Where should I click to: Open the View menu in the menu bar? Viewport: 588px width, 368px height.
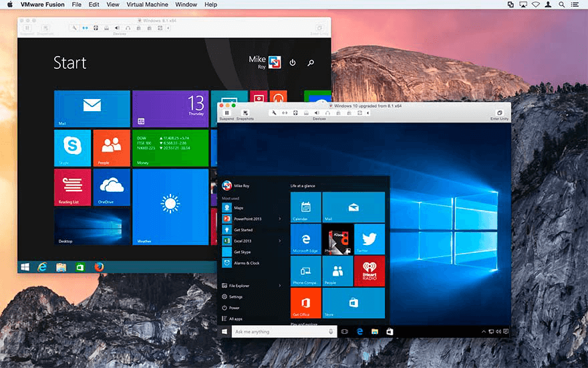[113, 5]
